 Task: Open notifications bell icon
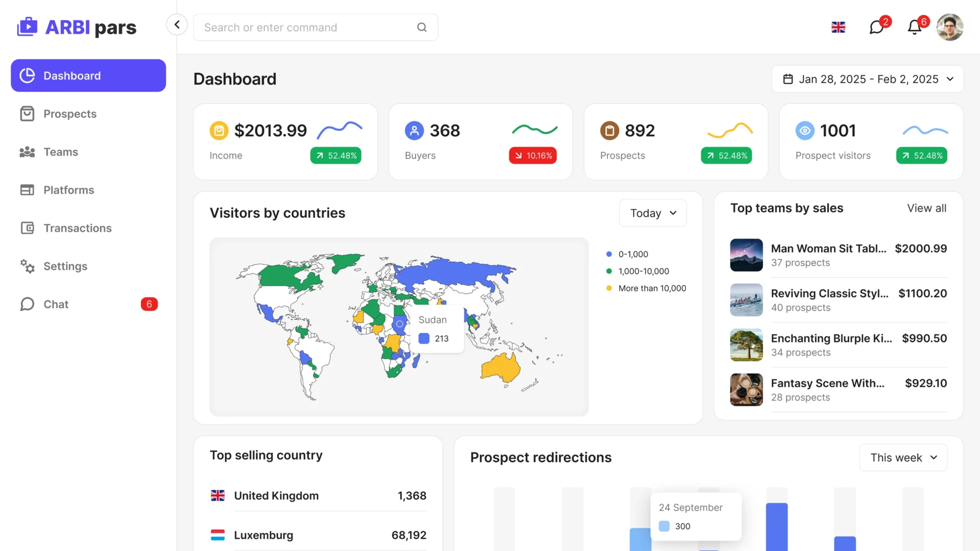point(915,27)
